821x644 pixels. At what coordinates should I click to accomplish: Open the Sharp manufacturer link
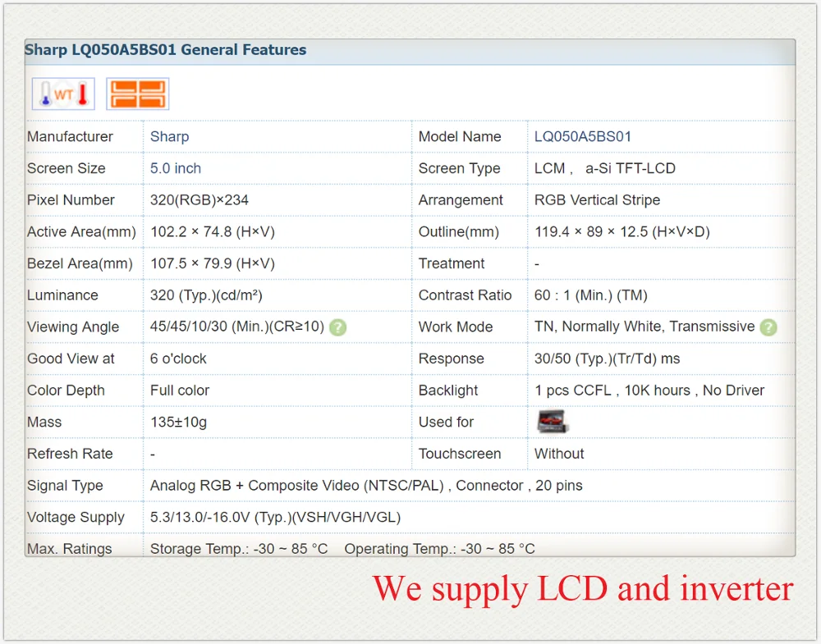[170, 136]
